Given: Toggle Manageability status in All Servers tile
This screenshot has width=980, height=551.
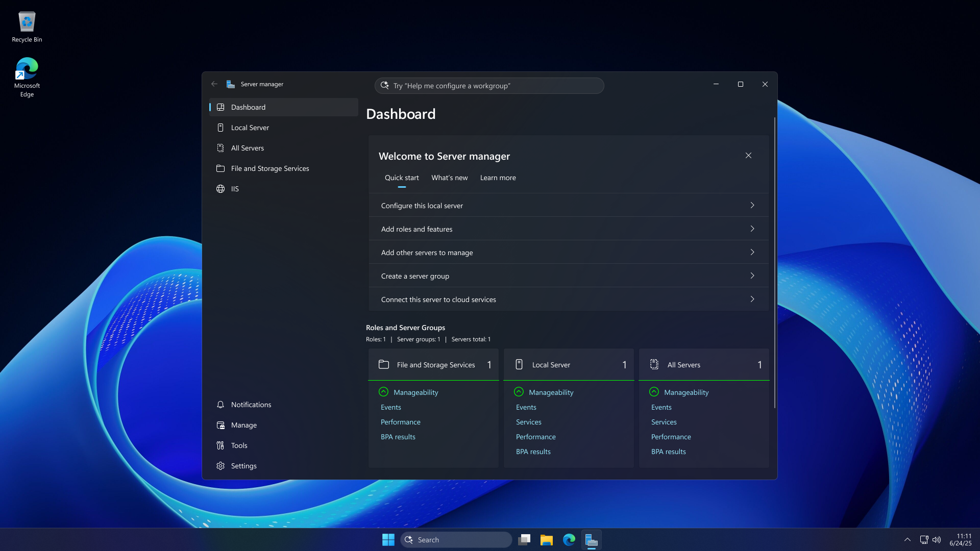Looking at the screenshot, I should click(x=654, y=392).
